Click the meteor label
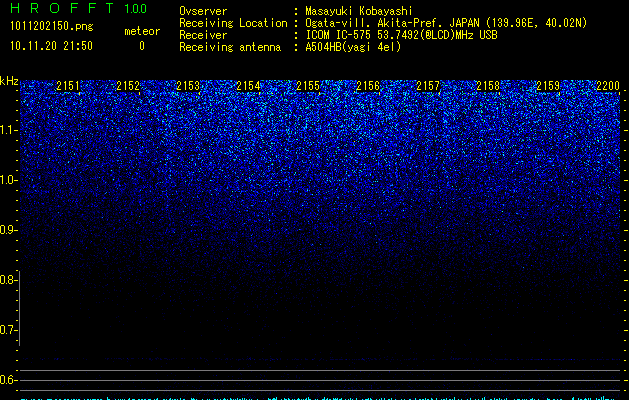Image resolution: width=629 pixels, height=400 pixels. 142,31
